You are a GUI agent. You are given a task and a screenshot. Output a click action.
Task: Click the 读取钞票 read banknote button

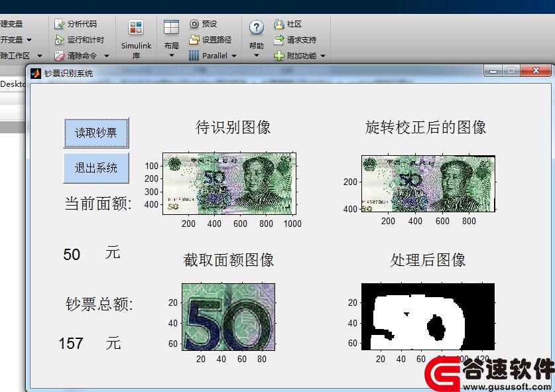pyautogui.click(x=96, y=133)
